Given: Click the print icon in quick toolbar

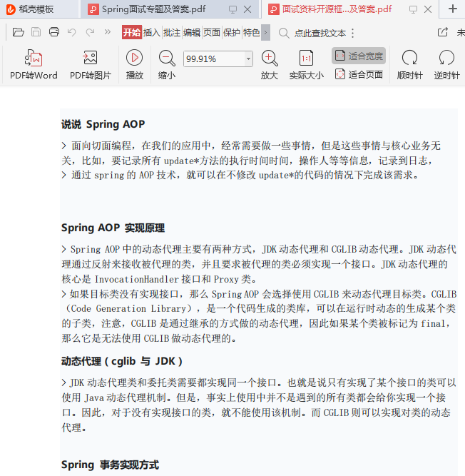Looking at the screenshot, I should pos(54,33).
